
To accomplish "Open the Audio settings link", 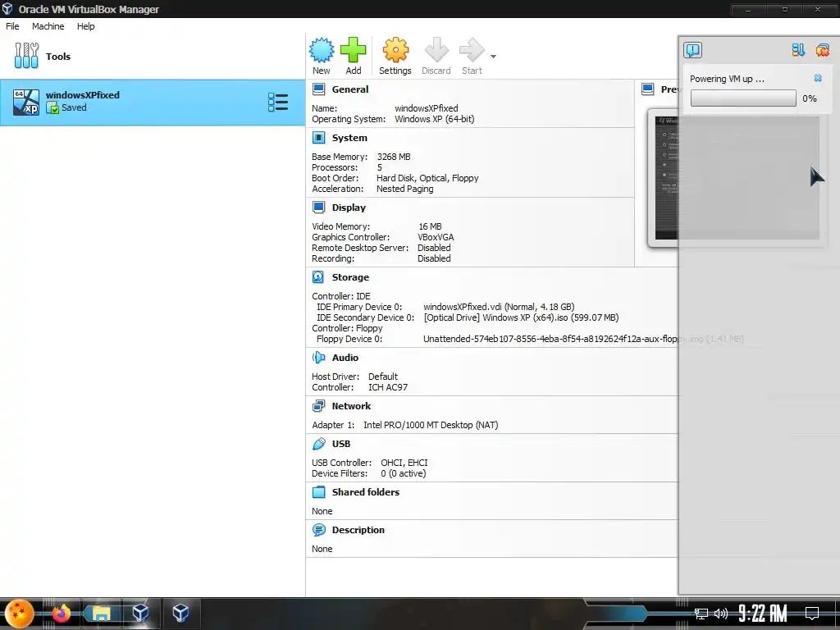I will pos(345,358).
